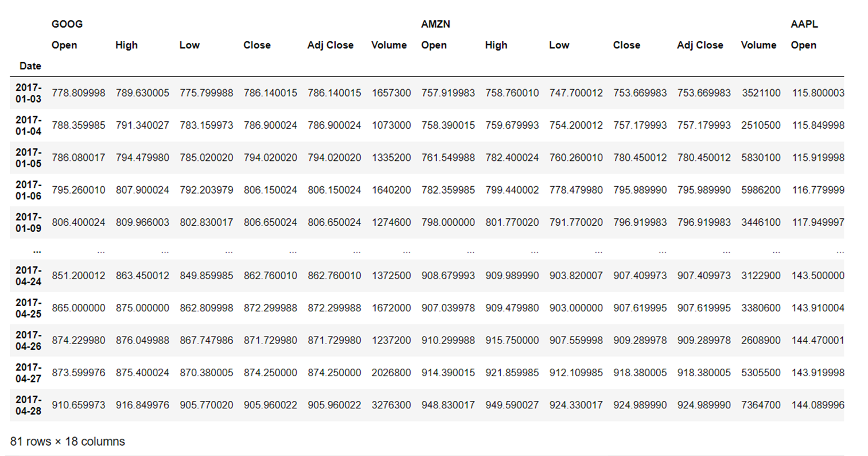This screenshot has height=456, width=868.
Task: Click GOOG Open value 778.809998
Action: coord(79,93)
